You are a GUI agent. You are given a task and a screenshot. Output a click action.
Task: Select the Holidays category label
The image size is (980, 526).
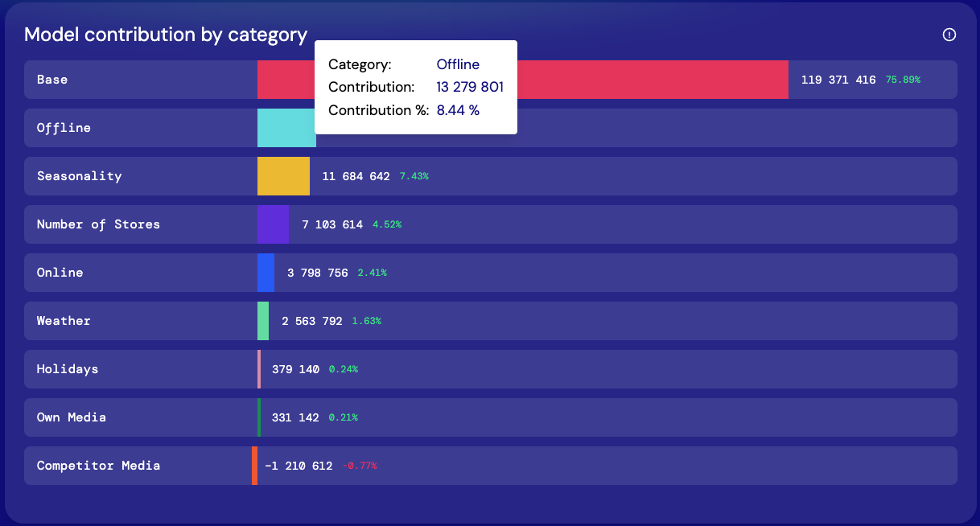pyautogui.click(x=68, y=369)
